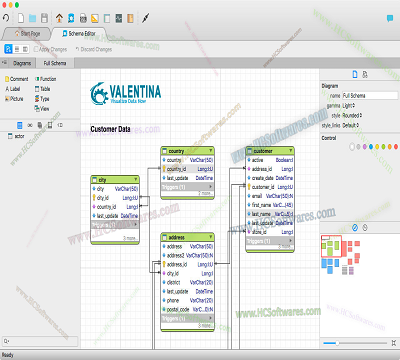The width and height of the screenshot is (400, 360).
Task: Open the blue magnifier schema icon in toolbar
Action: pos(71,18)
